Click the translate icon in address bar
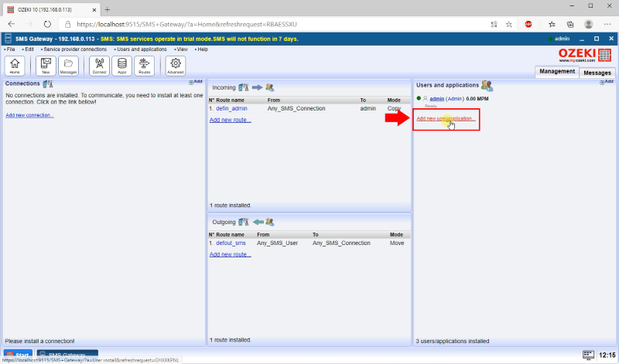This screenshot has width=619, height=364. coord(494,25)
